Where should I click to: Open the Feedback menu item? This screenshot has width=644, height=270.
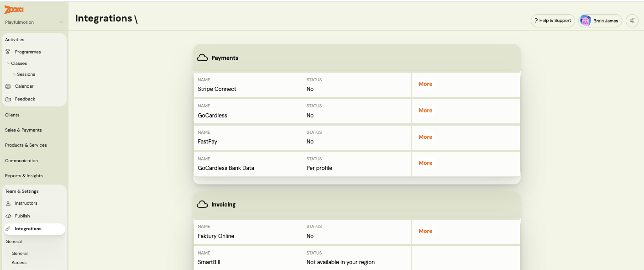coord(25,99)
